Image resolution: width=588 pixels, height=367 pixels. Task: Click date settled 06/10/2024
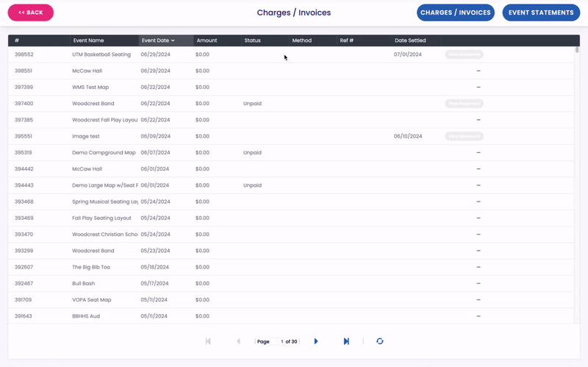coord(408,136)
